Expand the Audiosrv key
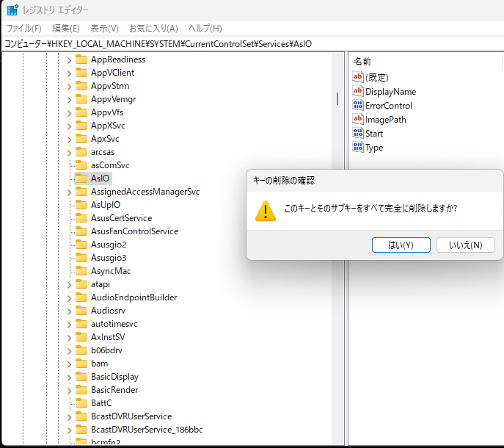Screen dimensions: 504x448 [x=69, y=311]
